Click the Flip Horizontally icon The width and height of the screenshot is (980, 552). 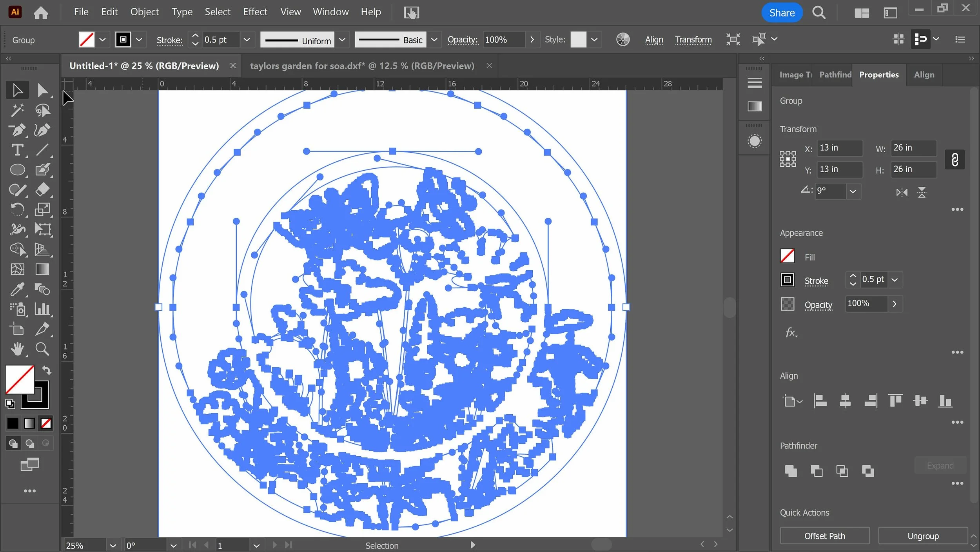click(902, 192)
